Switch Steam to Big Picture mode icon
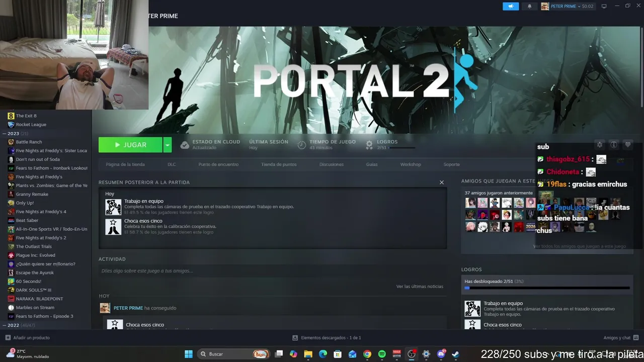Screen dimensions: 644x362 [604, 6]
